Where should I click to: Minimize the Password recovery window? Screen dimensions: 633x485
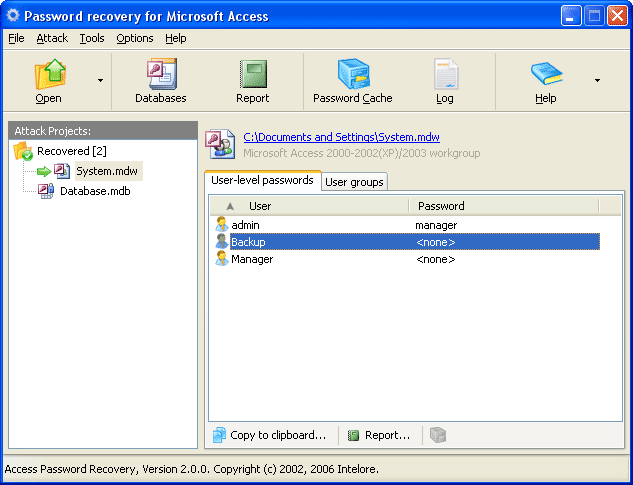[571, 16]
